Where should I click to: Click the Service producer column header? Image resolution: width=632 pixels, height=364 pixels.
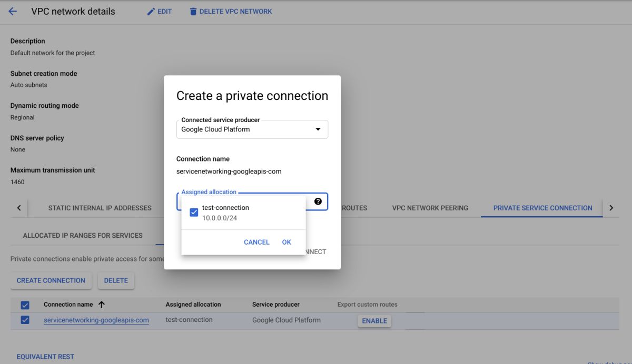tap(276, 304)
